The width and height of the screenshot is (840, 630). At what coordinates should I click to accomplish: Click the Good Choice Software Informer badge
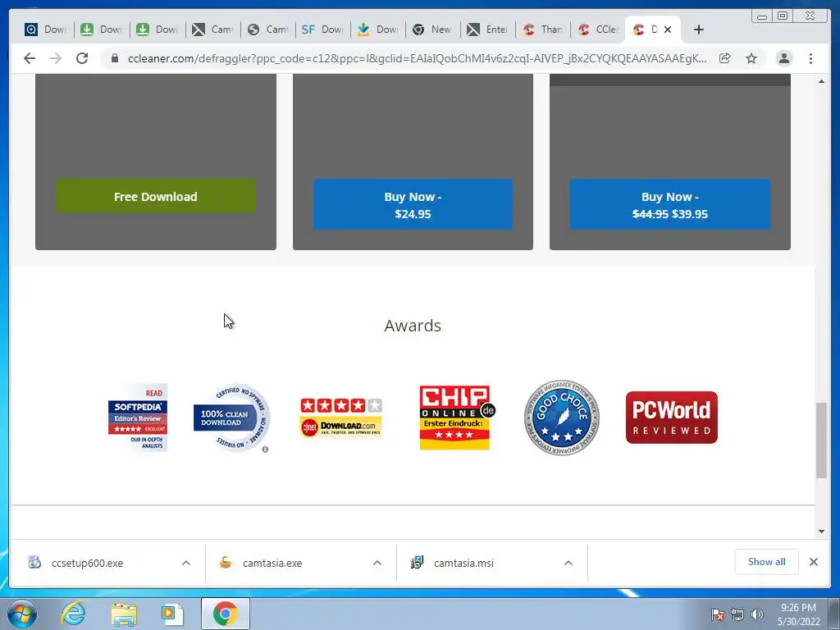tap(561, 418)
